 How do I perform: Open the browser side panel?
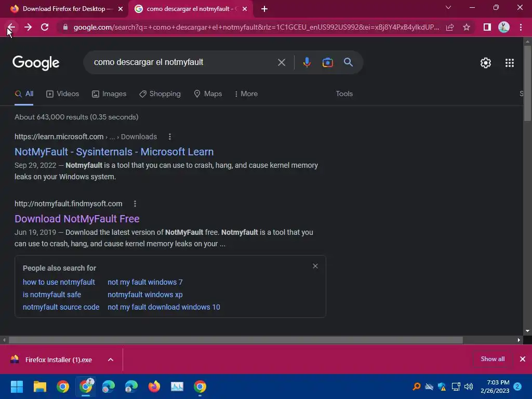click(x=487, y=27)
